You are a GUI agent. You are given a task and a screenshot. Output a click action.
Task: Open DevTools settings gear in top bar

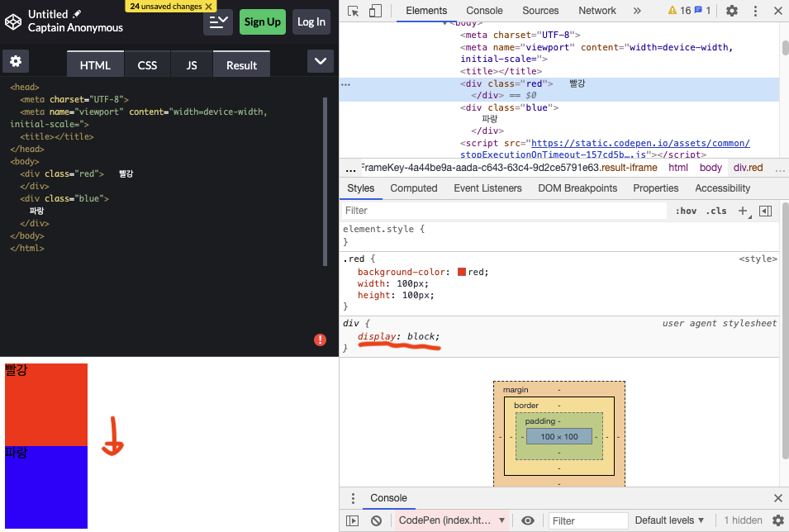[x=731, y=11]
